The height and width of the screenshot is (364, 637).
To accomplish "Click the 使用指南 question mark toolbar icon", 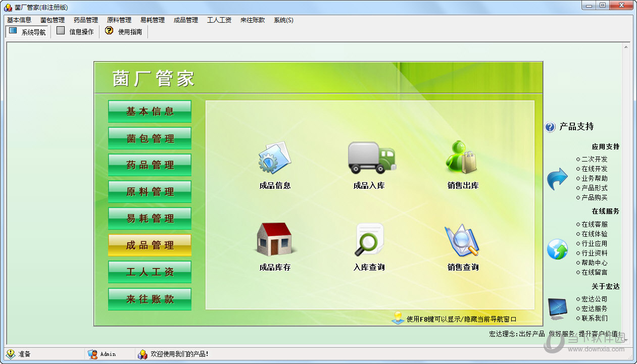I will [109, 31].
